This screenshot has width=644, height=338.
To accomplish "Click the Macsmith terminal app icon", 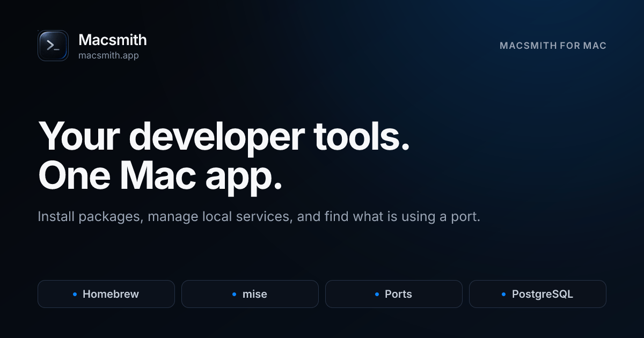I will pos(53,46).
